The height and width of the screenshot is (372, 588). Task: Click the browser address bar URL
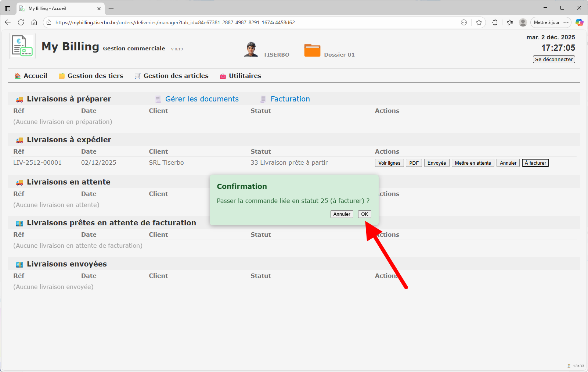(x=175, y=22)
